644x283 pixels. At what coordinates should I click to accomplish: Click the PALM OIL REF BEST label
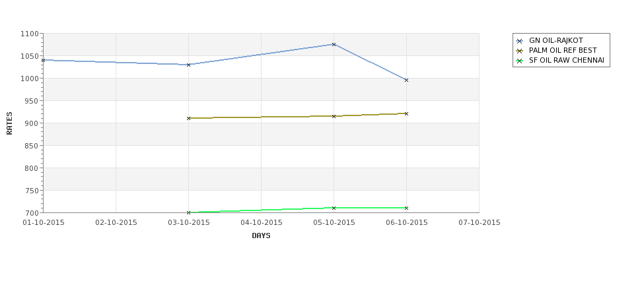click(563, 50)
